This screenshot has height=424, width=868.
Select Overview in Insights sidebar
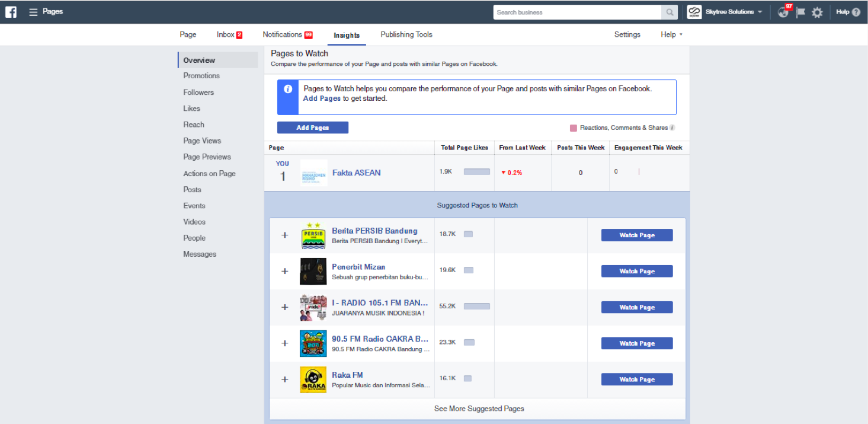click(x=217, y=60)
